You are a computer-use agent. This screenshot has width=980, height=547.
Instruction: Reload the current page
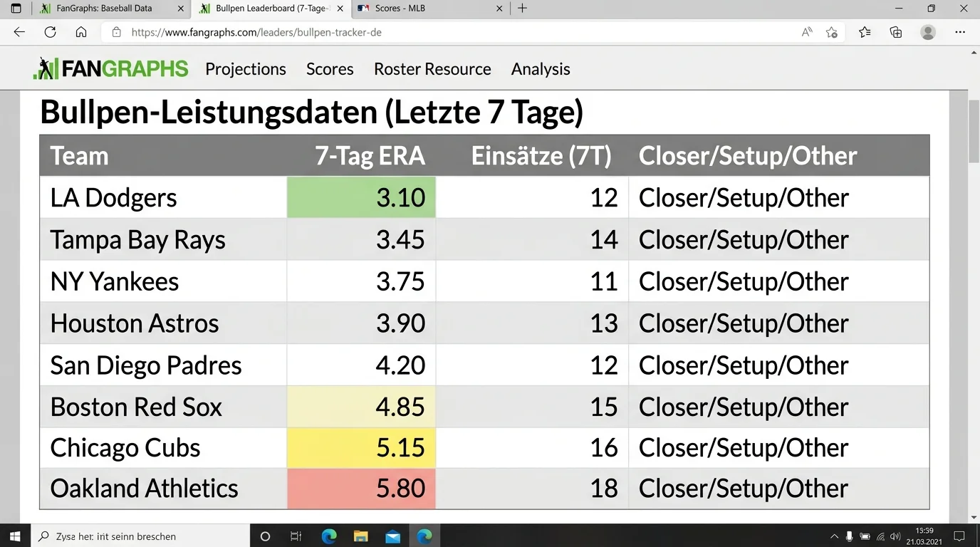(50, 32)
